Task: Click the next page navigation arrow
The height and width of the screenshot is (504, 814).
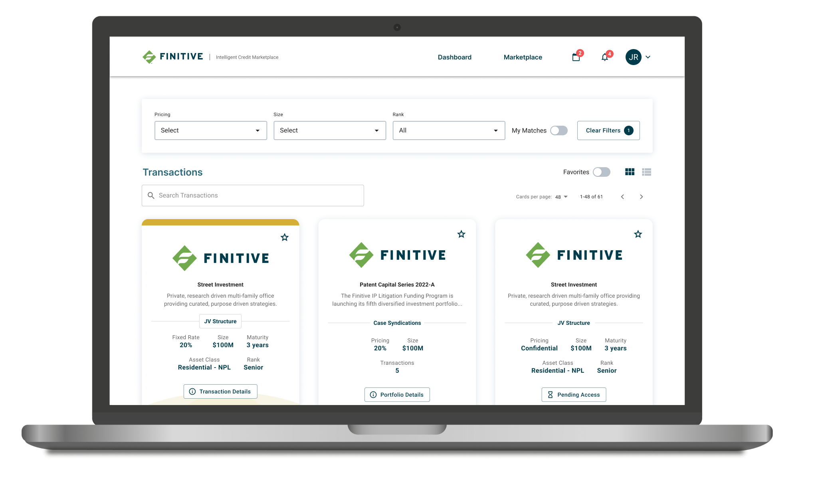Action: (x=641, y=196)
